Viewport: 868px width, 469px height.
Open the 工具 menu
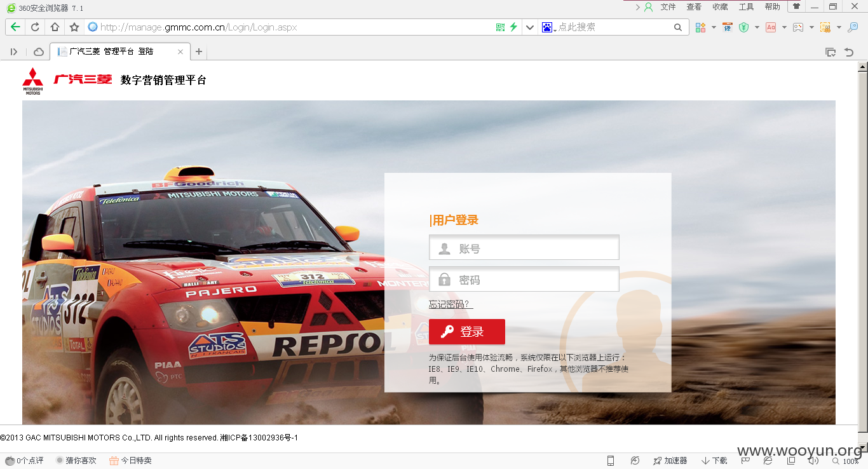pyautogui.click(x=746, y=7)
